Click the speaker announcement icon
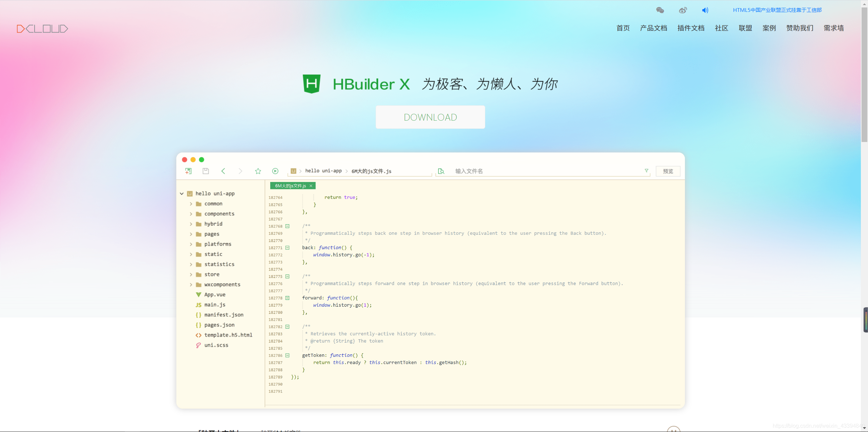The width and height of the screenshot is (868, 432). pyautogui.click(x=705, y=10)
